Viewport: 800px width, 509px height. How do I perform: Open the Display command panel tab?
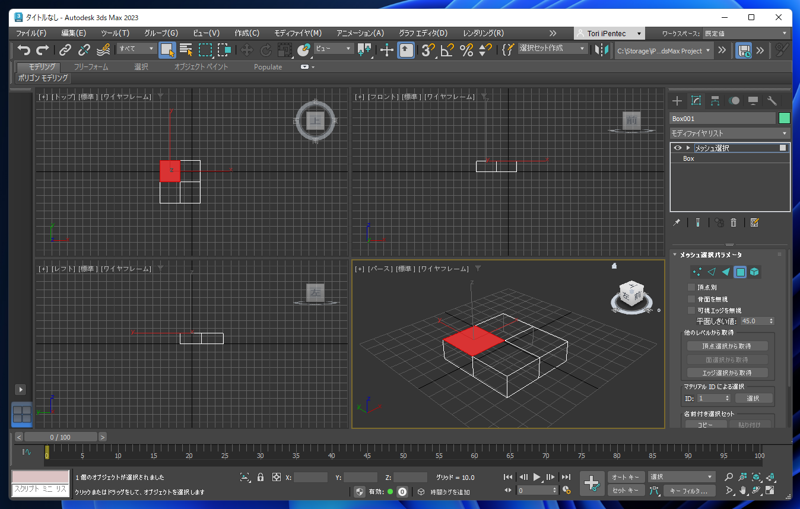(x=753, y=100)
